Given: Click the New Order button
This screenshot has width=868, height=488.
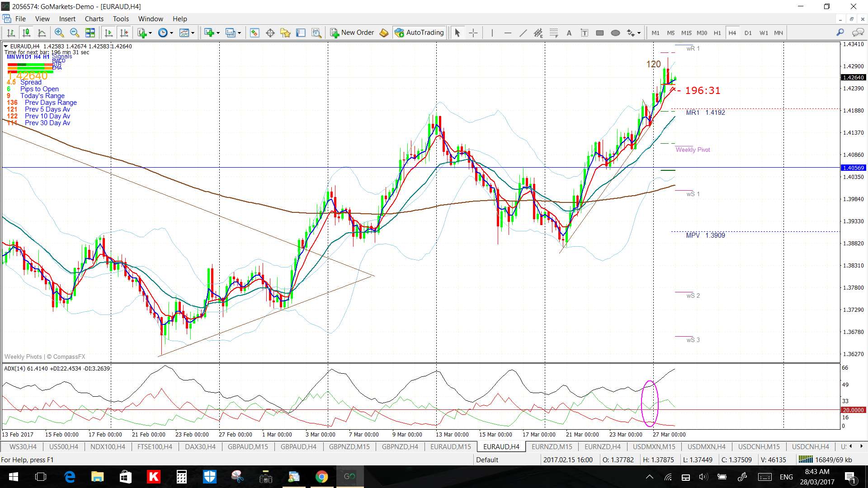Looking at the screenshot, I should coord(352,33).
